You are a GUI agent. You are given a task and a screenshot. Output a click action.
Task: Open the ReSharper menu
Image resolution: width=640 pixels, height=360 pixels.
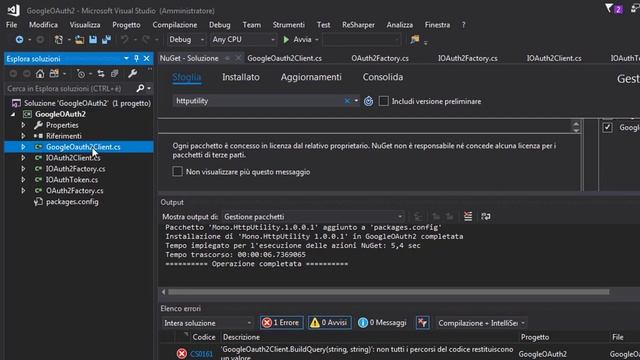(358, 25)
